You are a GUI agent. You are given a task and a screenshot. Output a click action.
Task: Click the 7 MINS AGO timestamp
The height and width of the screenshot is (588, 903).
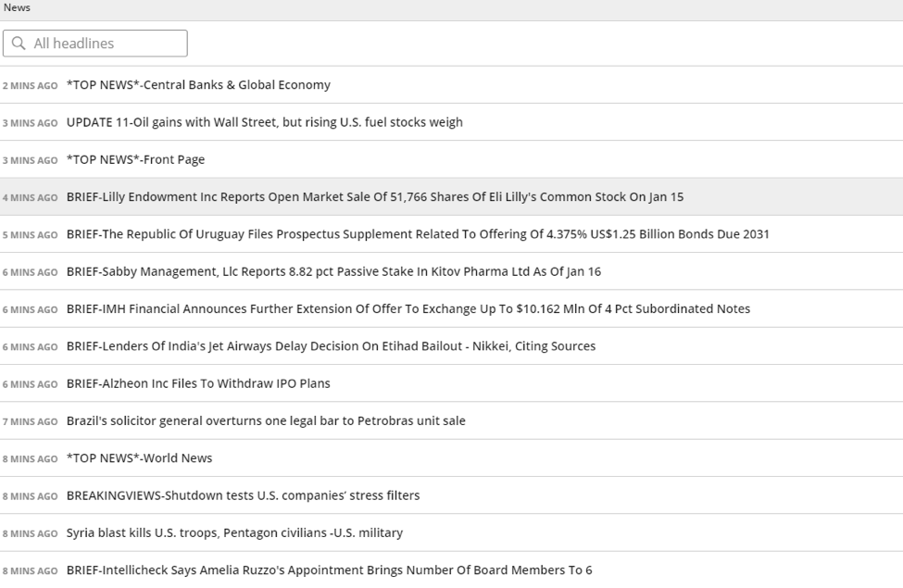click(x=30, y=421)
